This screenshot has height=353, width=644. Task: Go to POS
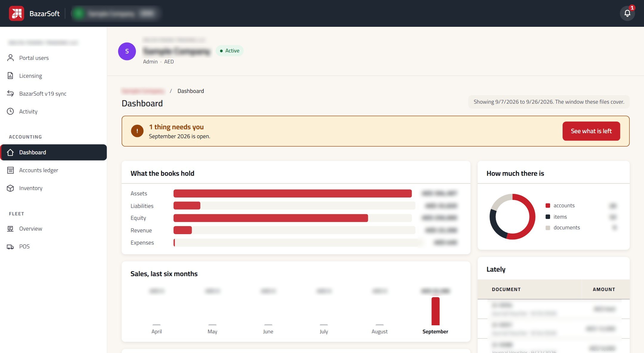coord(54,247)
